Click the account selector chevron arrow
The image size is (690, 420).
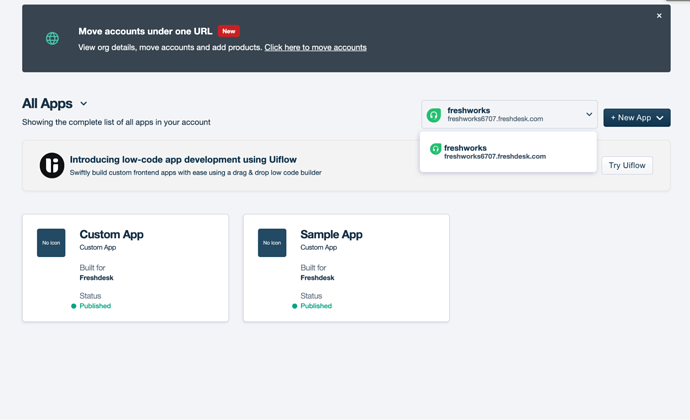[589, 114]
